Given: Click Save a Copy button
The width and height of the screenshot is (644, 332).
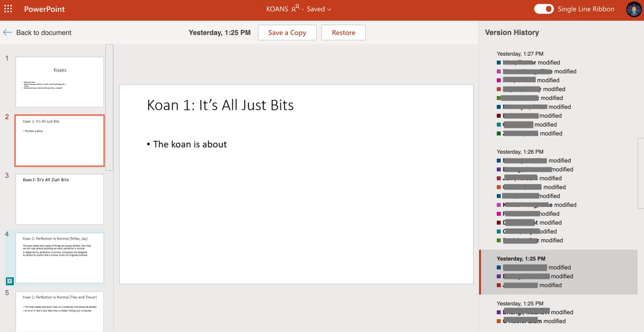Looking at the screenshot, I should 287,32.
